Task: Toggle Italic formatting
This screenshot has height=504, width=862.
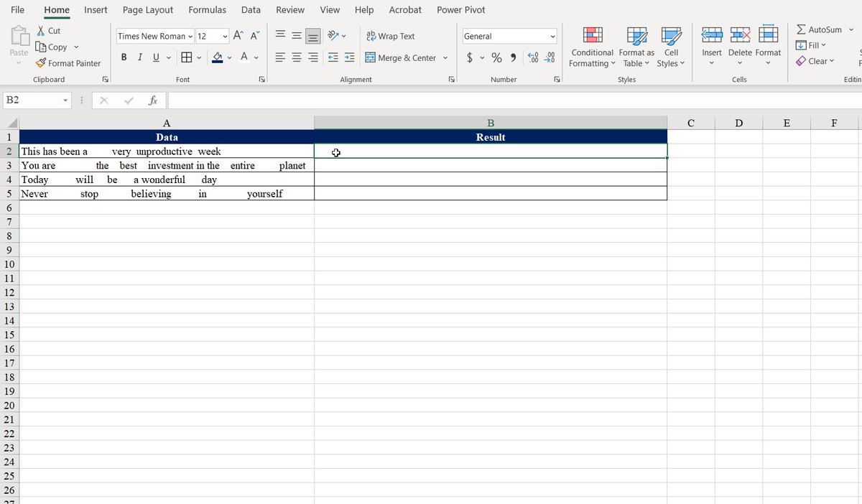Action: [x=140, y=57]
